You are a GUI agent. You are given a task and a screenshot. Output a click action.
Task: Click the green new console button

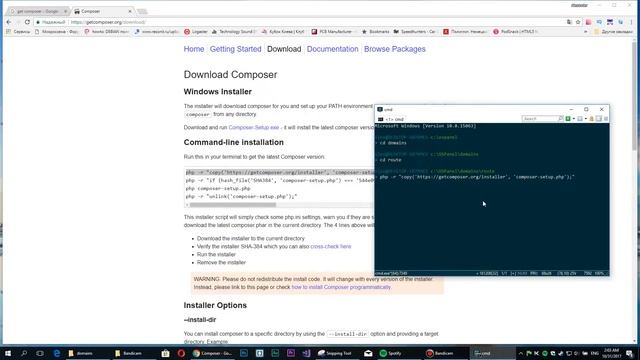(568, 119)
